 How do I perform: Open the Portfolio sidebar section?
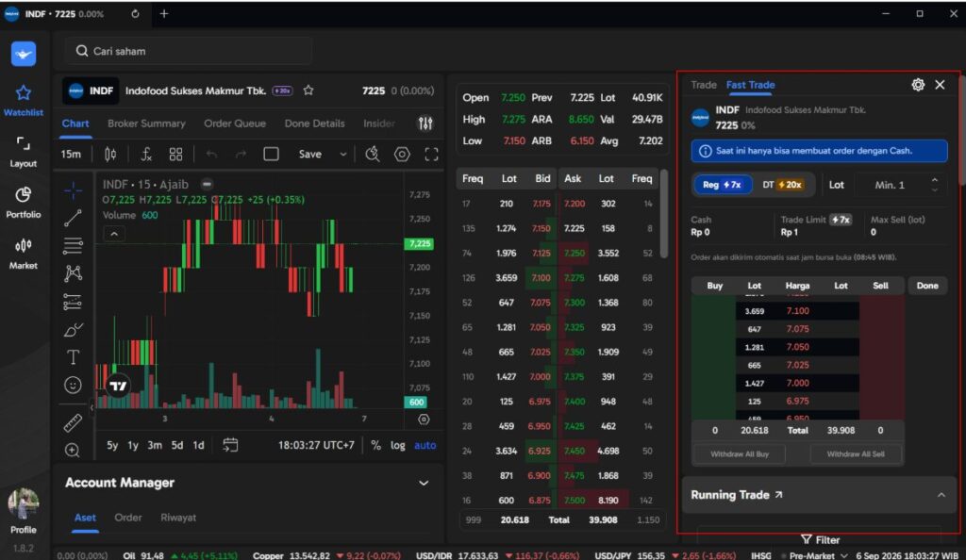pos(24,203)
